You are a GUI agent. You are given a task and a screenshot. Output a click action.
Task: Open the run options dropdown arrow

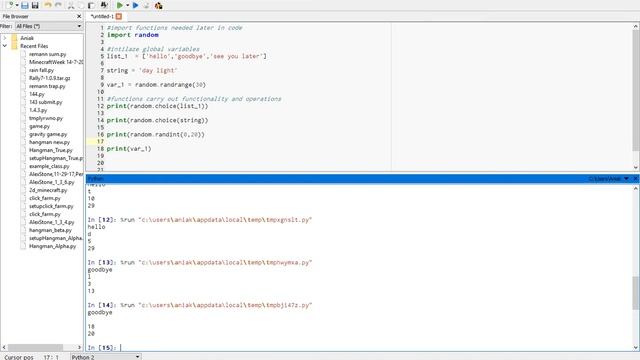tap(127, 5)
